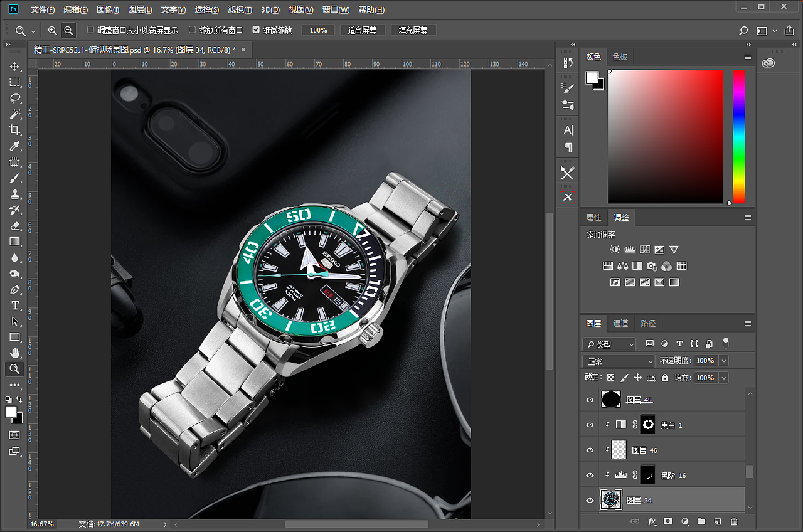Add a layer mask to the layer
The height and width of the screenshot is (532, 803).
point(668,521)
